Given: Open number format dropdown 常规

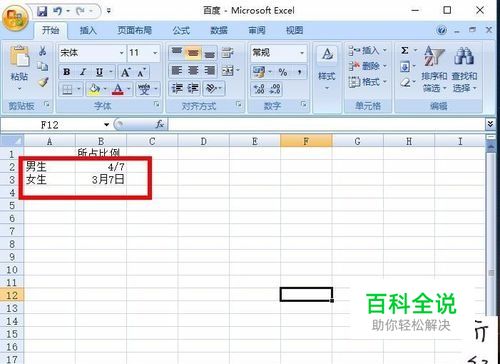Looking at the screenshot, I should (x=302, y=53).
